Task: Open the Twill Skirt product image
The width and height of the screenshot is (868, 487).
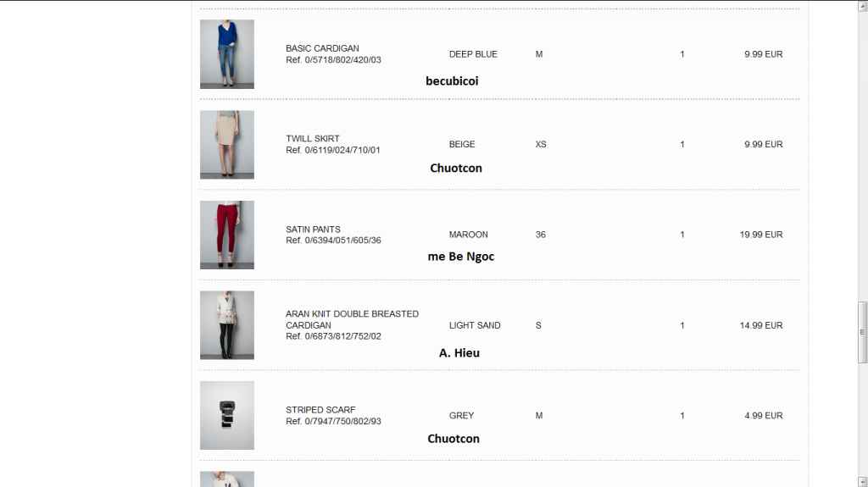Action: 227,144
